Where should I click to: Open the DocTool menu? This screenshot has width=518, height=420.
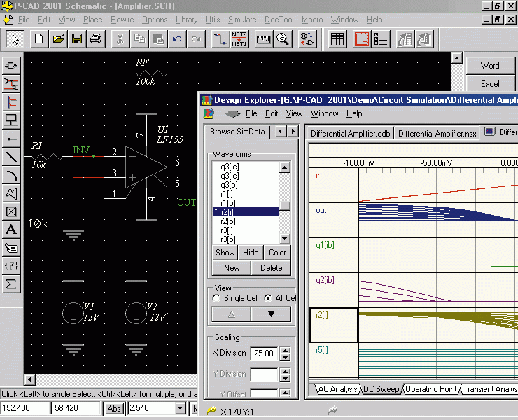pyautogui.click(x=279, y=20)
